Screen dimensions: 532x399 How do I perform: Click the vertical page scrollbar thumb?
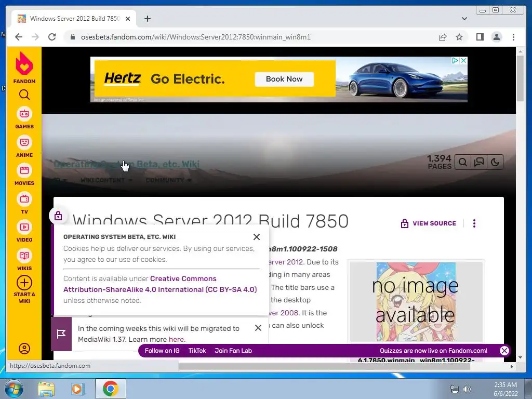pyautogui.click(x=520, y=78)
